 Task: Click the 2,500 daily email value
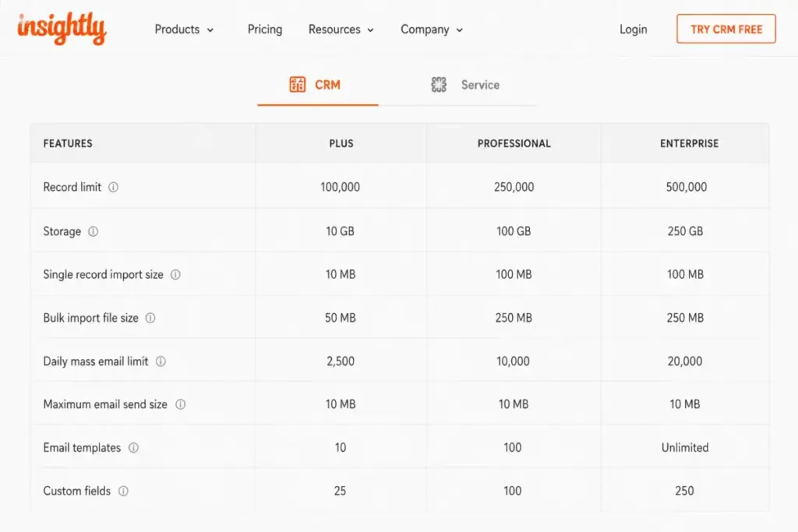click(341, 361)
